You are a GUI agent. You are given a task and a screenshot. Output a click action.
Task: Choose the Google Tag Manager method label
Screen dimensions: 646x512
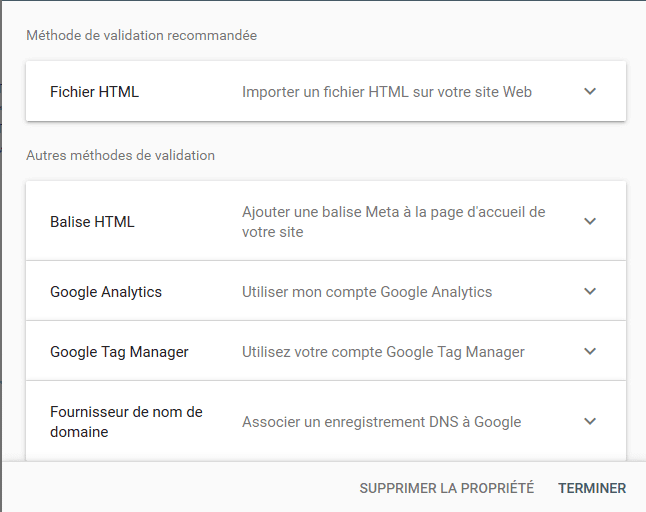(119, 352)
